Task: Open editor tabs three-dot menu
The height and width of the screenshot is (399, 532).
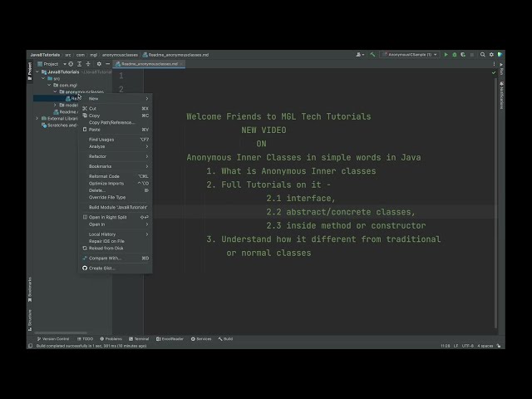Action: click(x=494, y=64)
